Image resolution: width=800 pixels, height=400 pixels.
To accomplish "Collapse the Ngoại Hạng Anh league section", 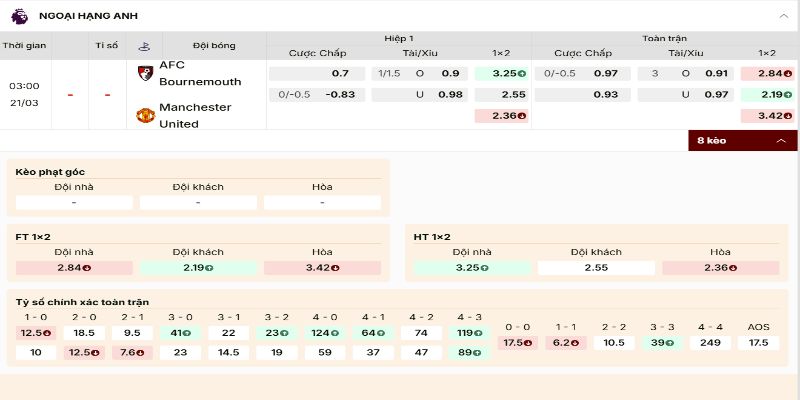I will [x=783, y=16].
